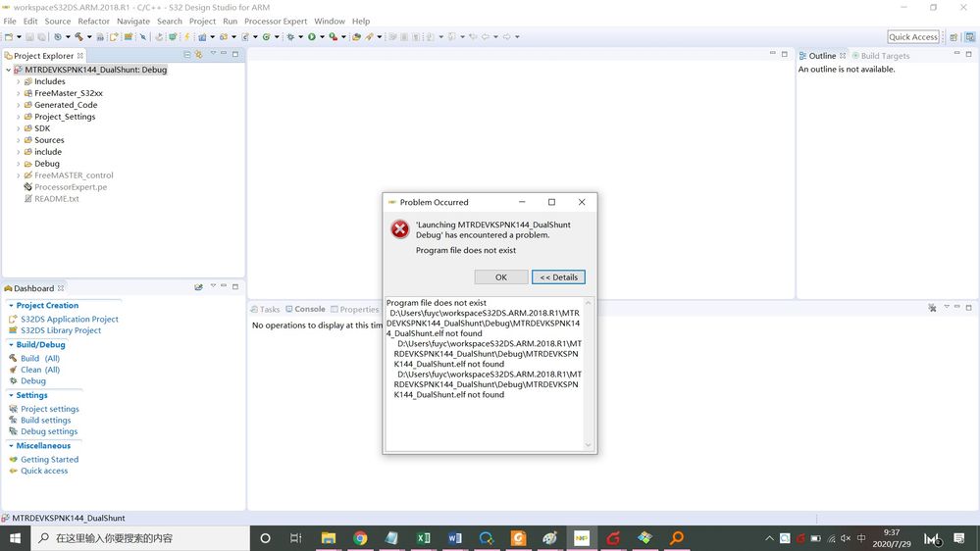Click the Build hammer toolbar icon
This screenshot has width=980, height=551.
tap(78, 37)
